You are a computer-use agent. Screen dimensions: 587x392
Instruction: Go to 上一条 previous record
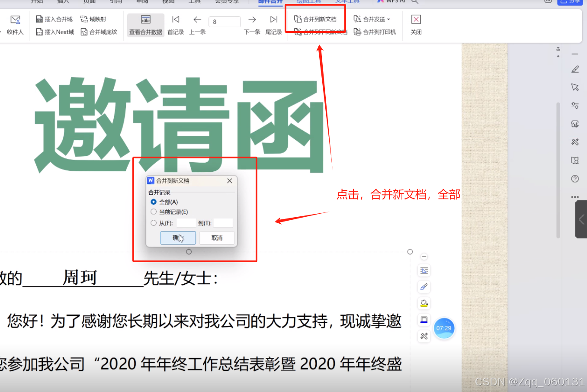click(x=197, y=25)
